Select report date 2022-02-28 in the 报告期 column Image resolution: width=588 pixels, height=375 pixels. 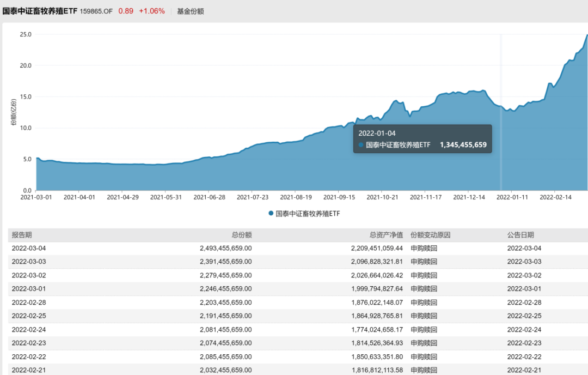pos(29,302)
